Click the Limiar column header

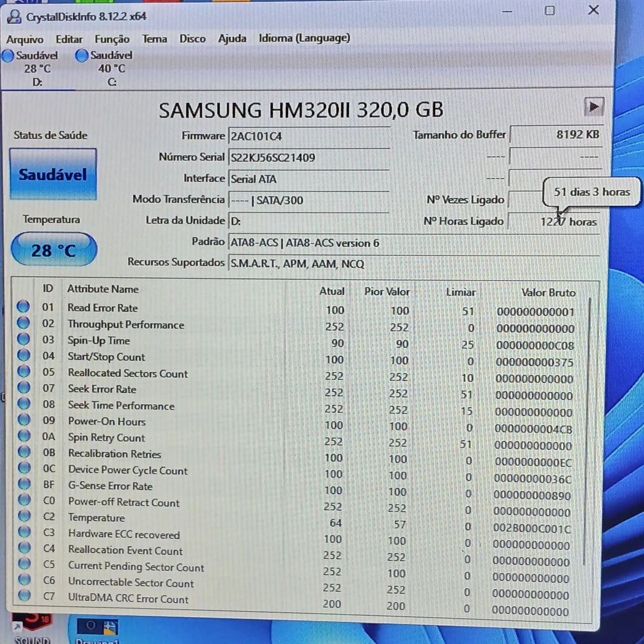tap(460, 292)
